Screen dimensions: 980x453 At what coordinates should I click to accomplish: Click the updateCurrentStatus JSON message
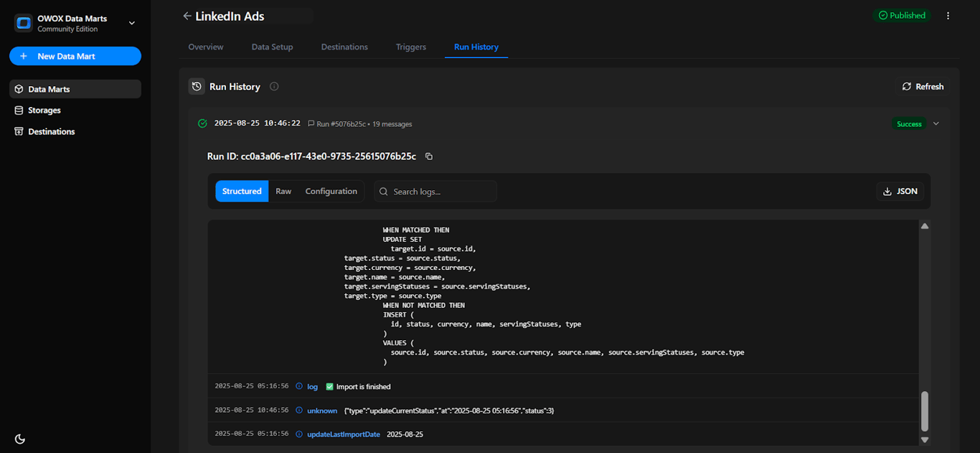[449, 411]
